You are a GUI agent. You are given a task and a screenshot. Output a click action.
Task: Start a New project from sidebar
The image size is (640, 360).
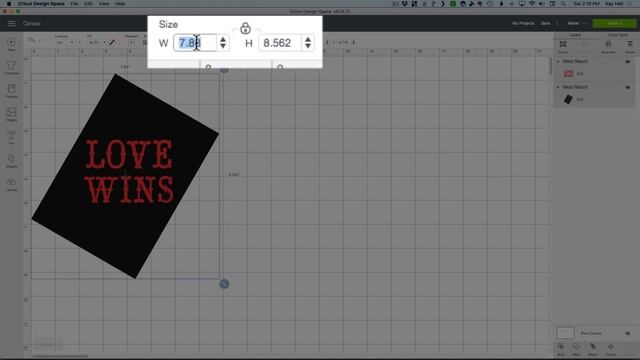pyautogui.click(x=11, y=44)
